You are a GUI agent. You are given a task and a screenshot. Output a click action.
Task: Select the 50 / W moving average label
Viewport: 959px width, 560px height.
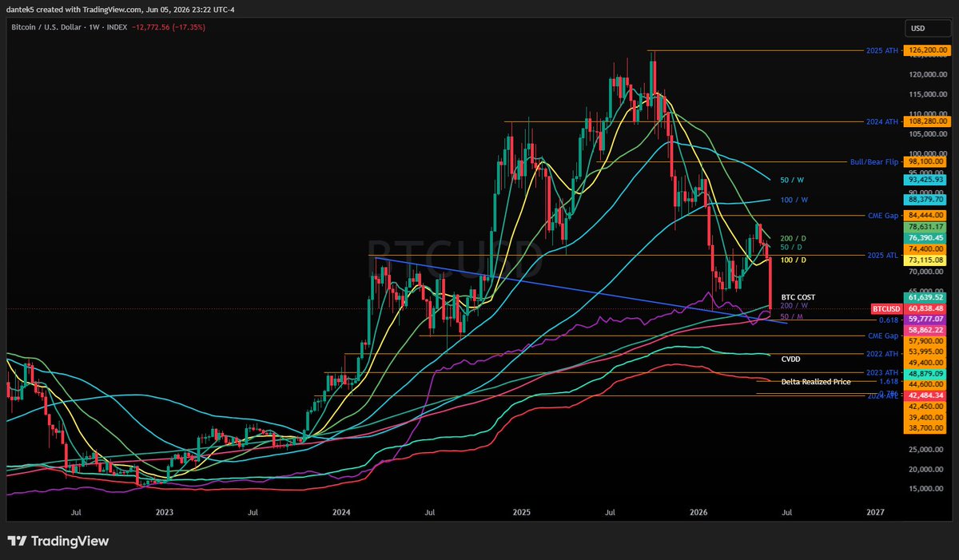pyautogui.click(x=793, y=181)
